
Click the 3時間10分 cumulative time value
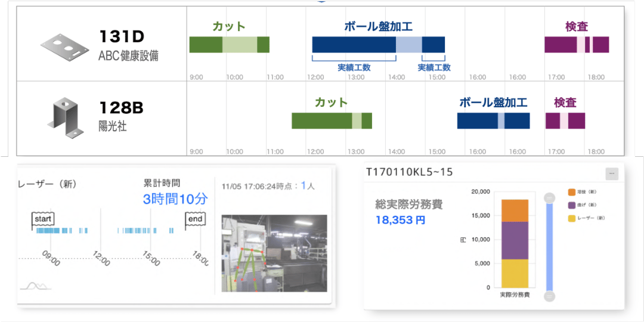click(x=175, y=199)
